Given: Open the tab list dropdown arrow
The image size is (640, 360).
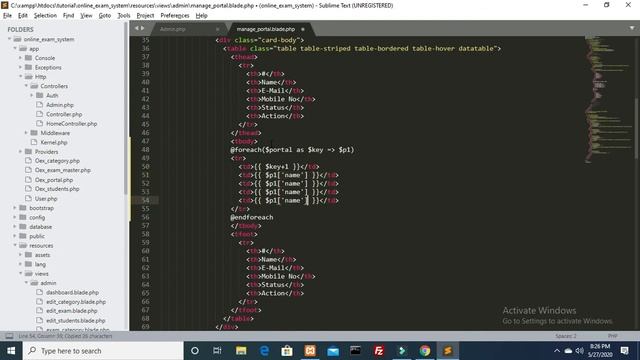Looking at the screenshot, I should pos(632,28).
